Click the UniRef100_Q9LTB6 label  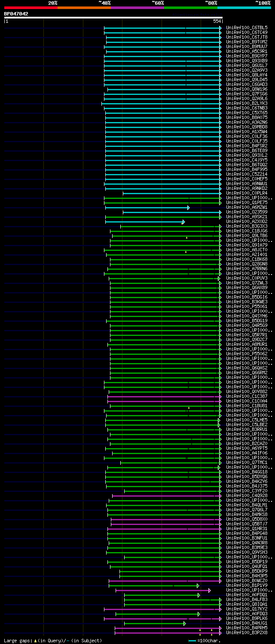click(247, 235)
